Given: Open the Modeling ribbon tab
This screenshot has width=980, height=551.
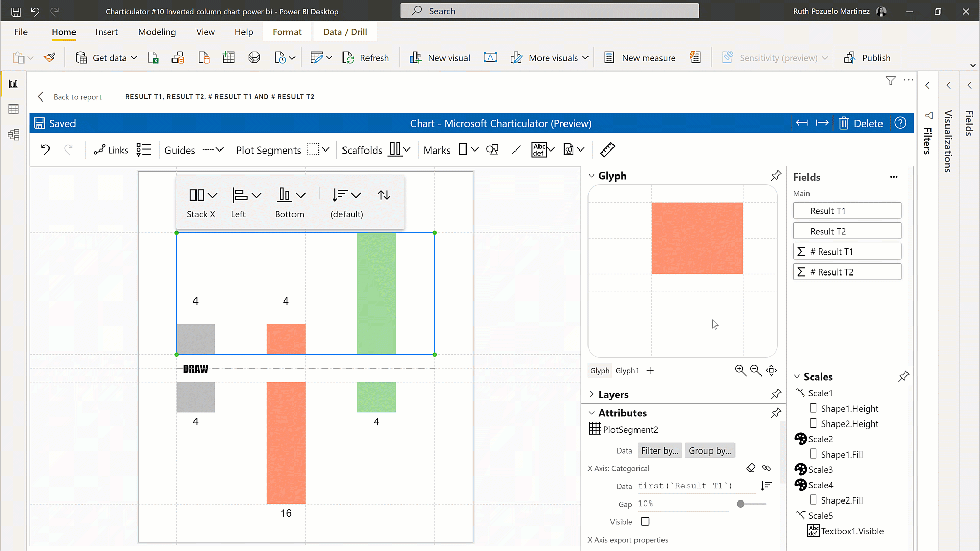Looking at the screenshot, I should pyautogui.click(x=157, y=32).
